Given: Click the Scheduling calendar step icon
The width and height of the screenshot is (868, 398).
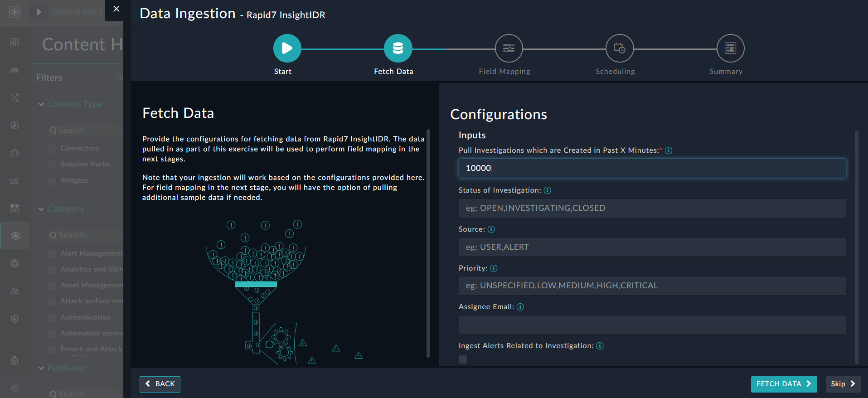Looking at the screenshot, I should (619, 48).
